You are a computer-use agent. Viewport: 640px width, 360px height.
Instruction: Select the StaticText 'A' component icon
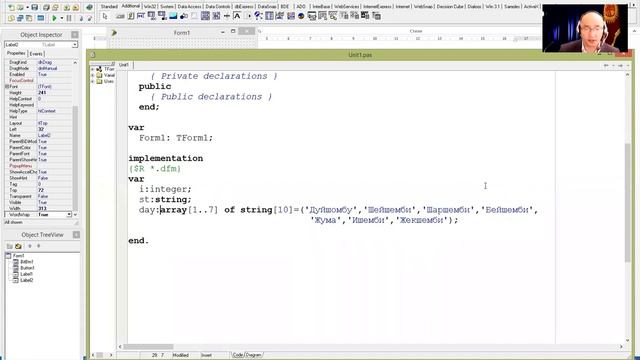[237, 16]
